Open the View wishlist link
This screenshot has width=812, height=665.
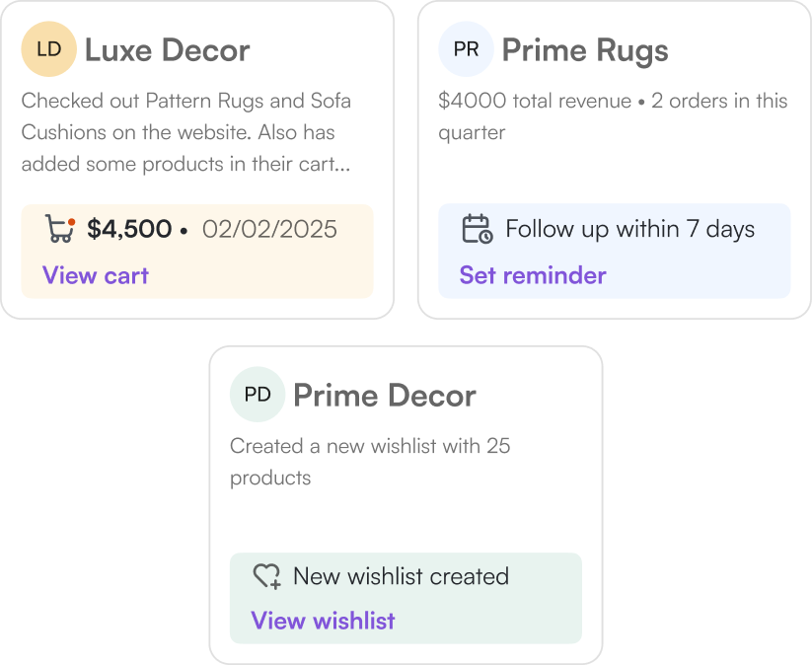tap(323, 620)
